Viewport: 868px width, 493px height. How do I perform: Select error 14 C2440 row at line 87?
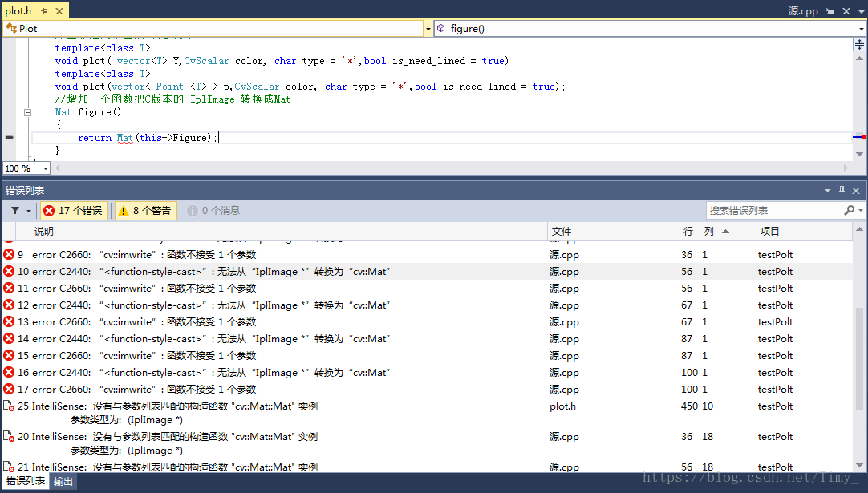[x=427, y=338]
